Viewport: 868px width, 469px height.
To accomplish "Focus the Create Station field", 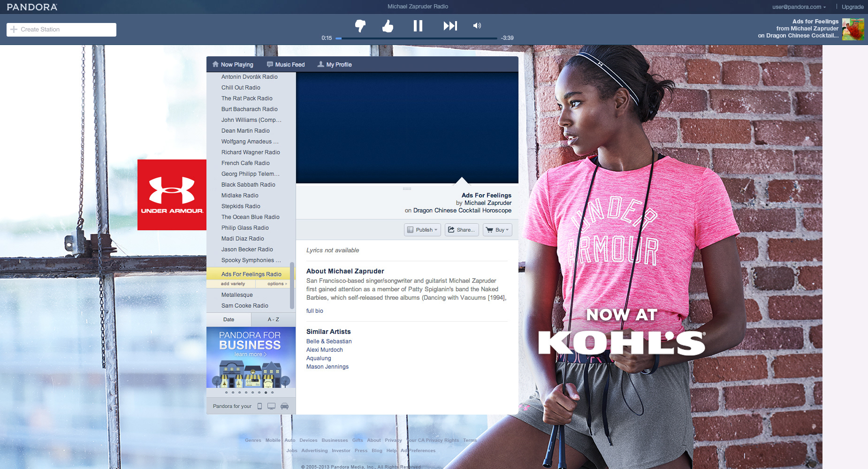I will (x=61, y=30).
